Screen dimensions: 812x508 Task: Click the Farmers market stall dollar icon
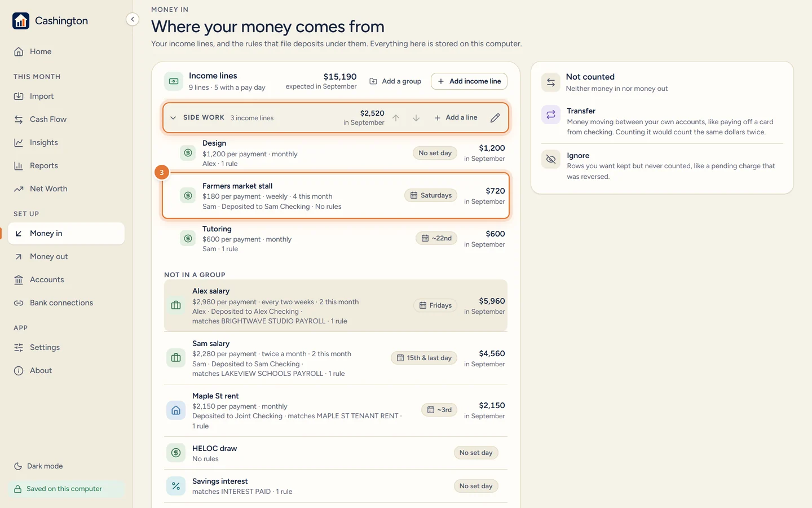pyautogui.click(x=188, y=196)
